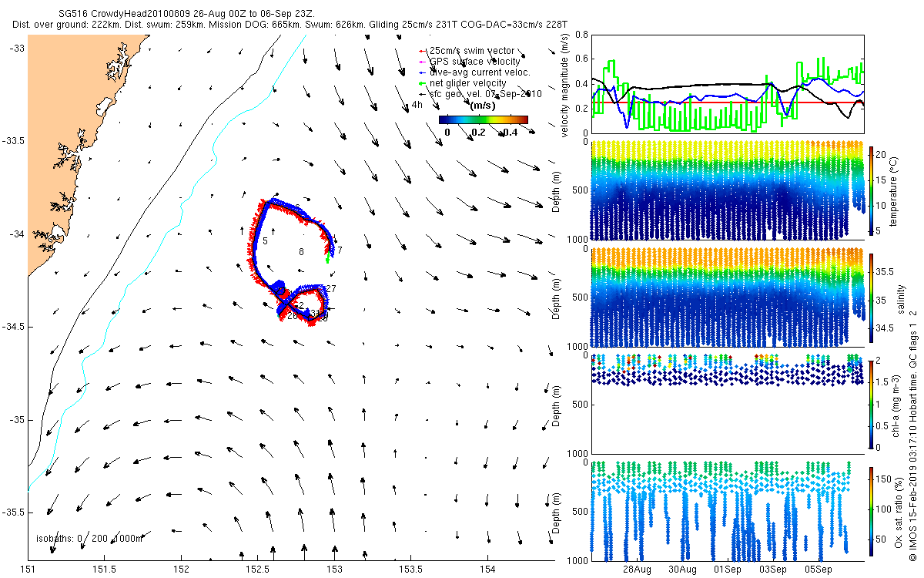Click the IMOS copyright timestamp text
Image resolution: width=924 pixels, height=578 pixels.
point(913,435)
